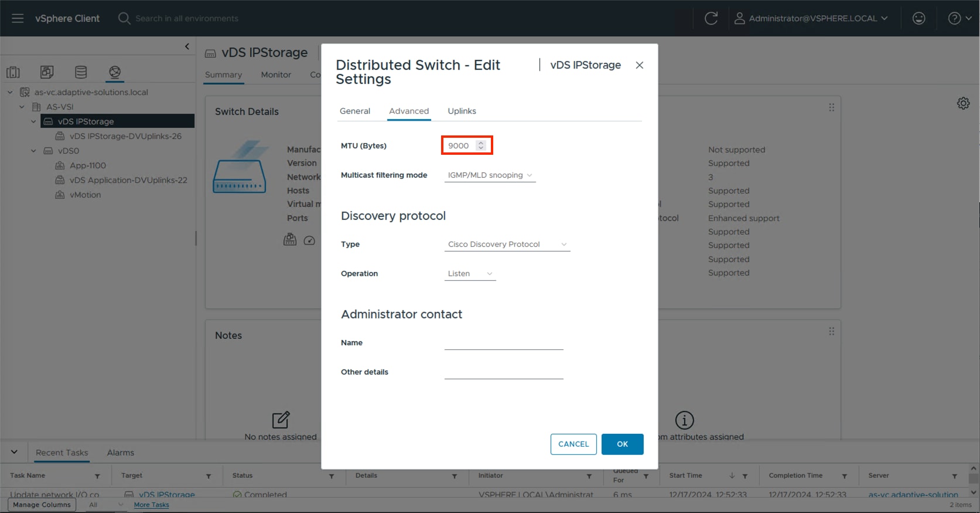Click OK to save switch settings

tap(622, 444)
